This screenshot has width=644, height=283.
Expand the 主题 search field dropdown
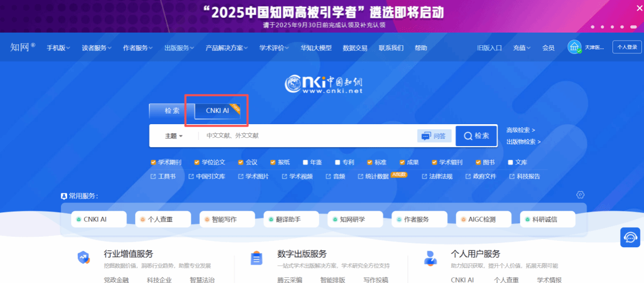pos(173,136)
